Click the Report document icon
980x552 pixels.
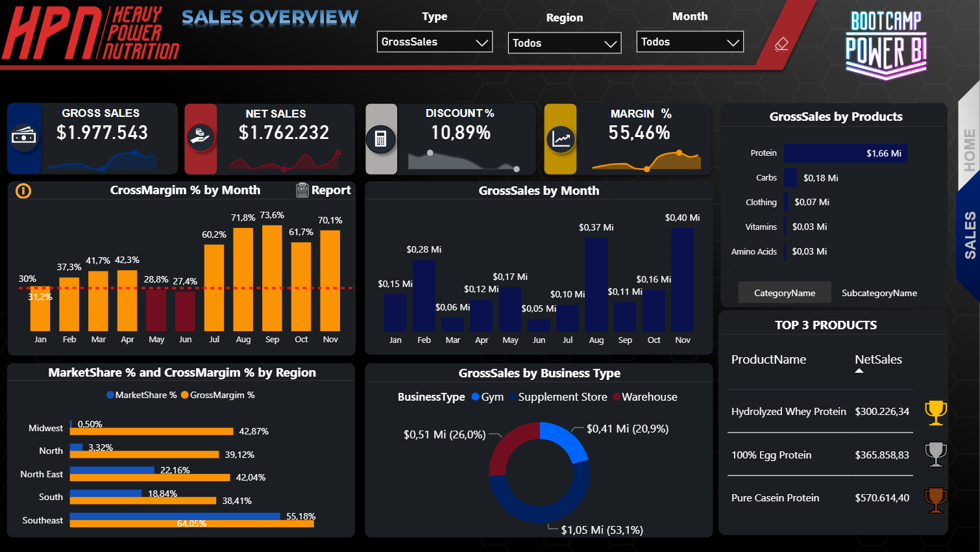[302, 190]
